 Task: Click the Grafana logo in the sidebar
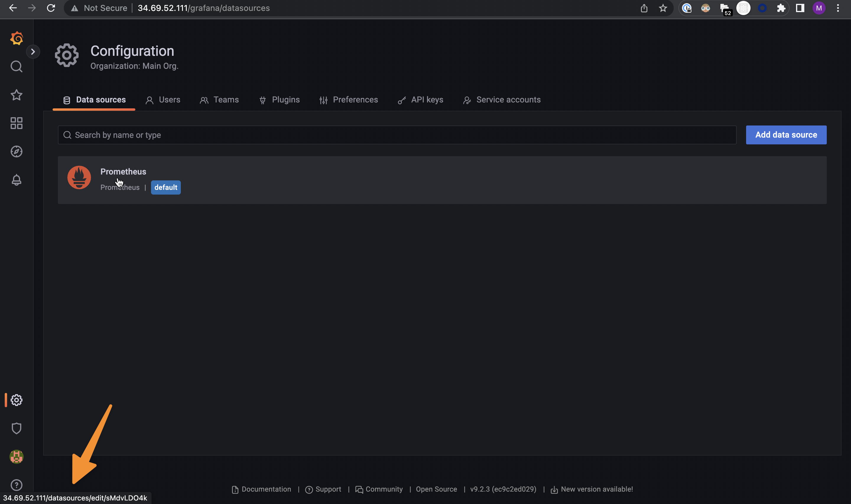tap(16, 38)
